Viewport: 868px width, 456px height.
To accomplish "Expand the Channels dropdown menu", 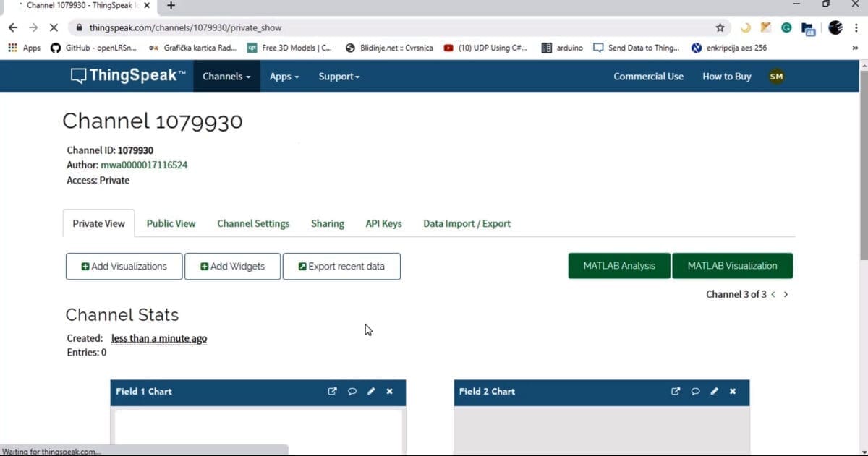I will pos(226,77).
